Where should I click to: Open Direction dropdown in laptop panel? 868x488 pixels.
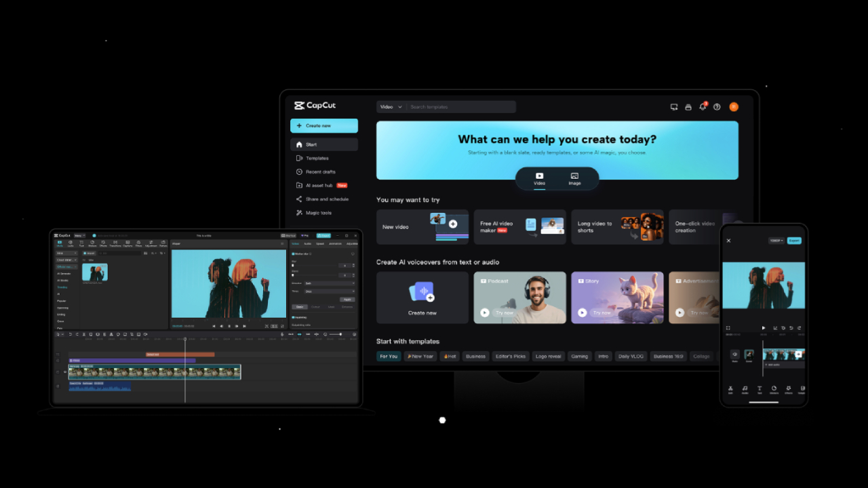pyautogui.click(x=329, y=283)
